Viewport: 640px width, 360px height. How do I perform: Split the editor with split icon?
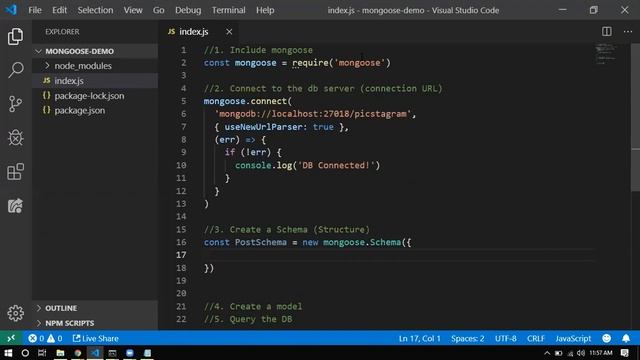pos(607,31)
